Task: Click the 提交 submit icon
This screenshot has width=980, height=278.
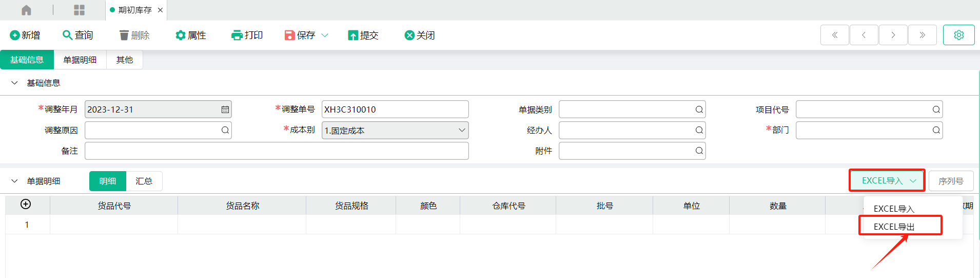Action: coord(353,35)
